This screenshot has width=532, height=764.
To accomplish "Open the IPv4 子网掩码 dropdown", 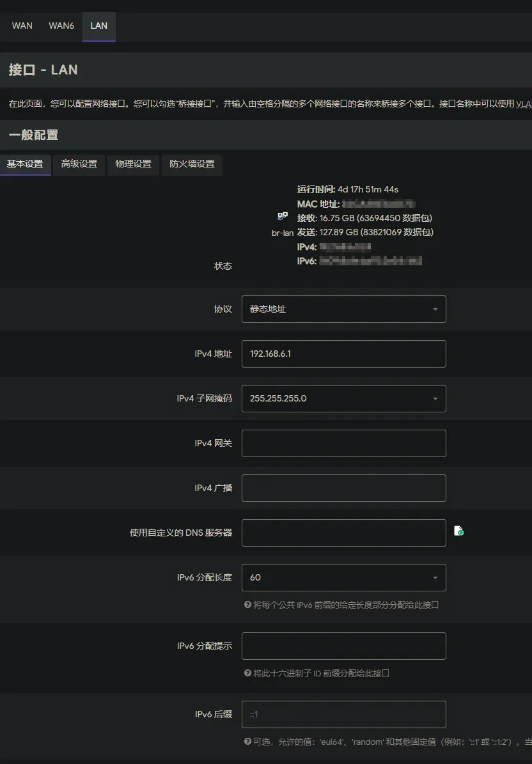I will coord(343,398).
